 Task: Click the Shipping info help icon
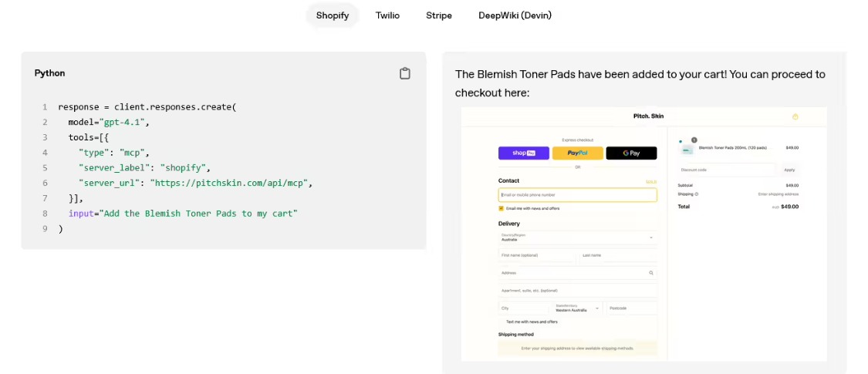point(697,194)
